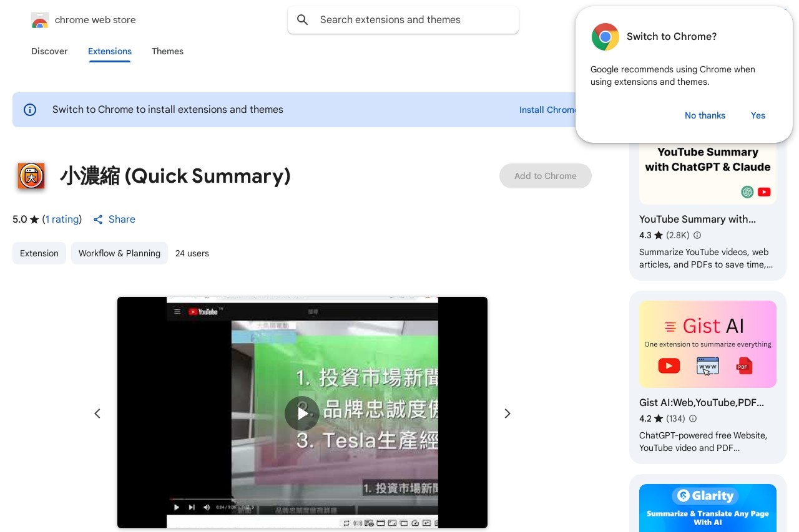Screen dimensions: 799x532
Task: Click the Add to Chrome button
Action: coord(546,176)
